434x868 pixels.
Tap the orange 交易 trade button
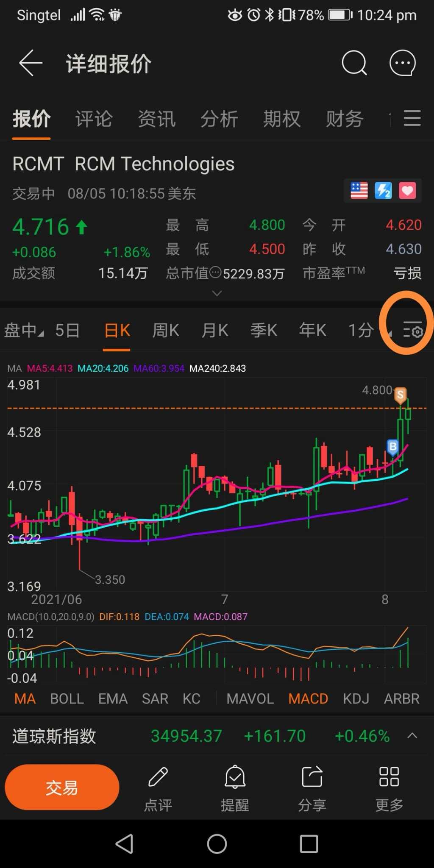(x=62, y=787)
